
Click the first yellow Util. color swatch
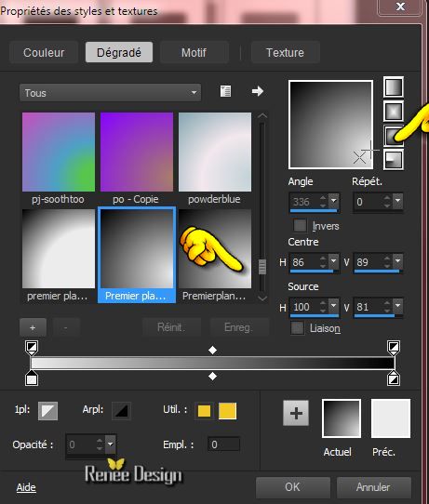pos(204,411)
